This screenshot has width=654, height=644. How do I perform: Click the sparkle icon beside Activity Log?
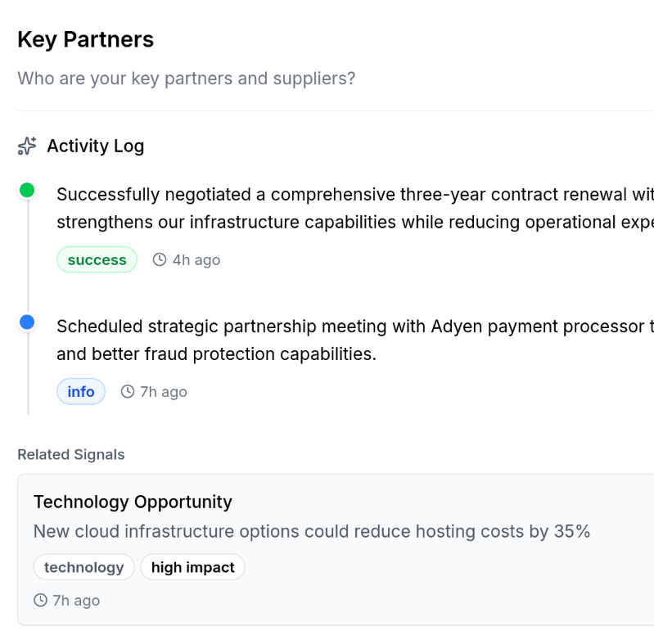pos(27,146)
